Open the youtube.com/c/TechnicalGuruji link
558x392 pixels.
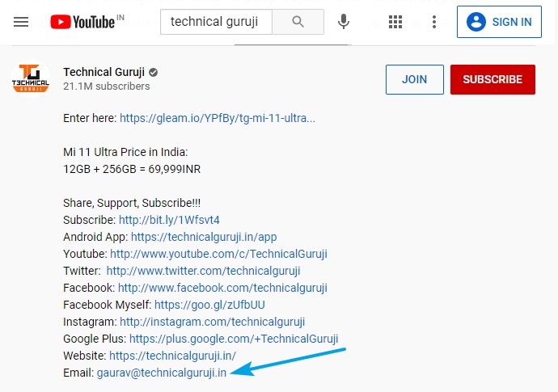218,254
